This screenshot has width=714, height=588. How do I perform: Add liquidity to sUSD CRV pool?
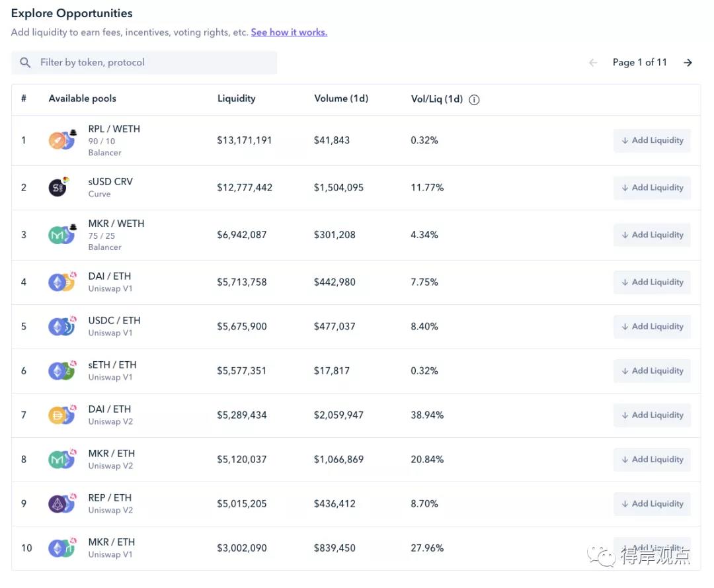click(652, 188)
